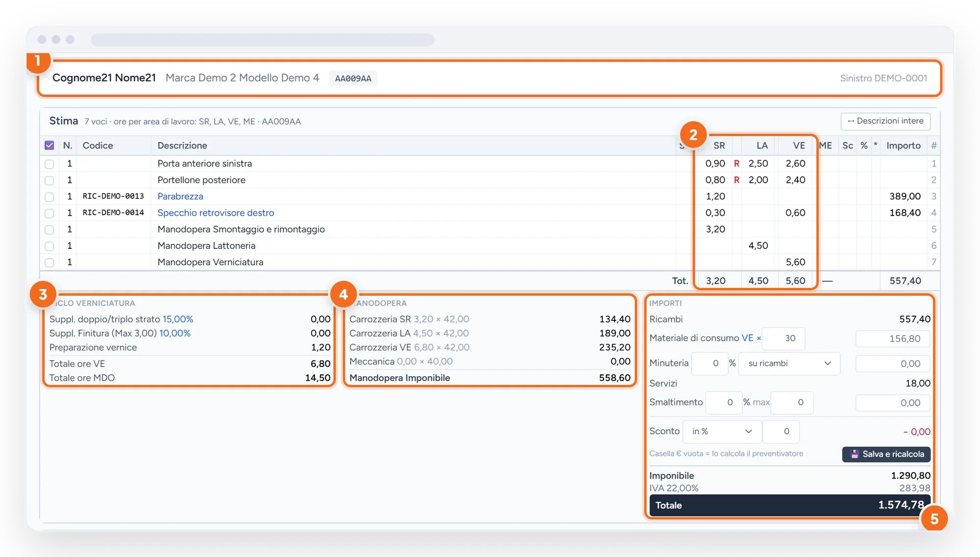Image resolution: width=980 pixels, height=557 pixels.
Task: Click the Descrizione column header
Action: coord(182,145)
